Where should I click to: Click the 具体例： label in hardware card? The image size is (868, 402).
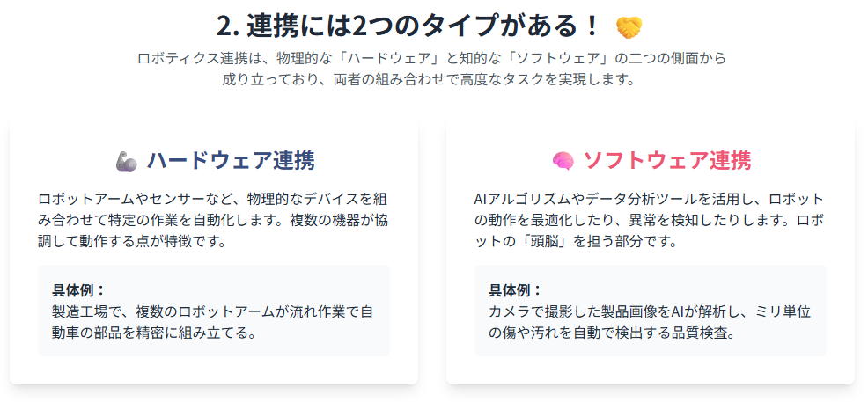(x=78, y=289)
